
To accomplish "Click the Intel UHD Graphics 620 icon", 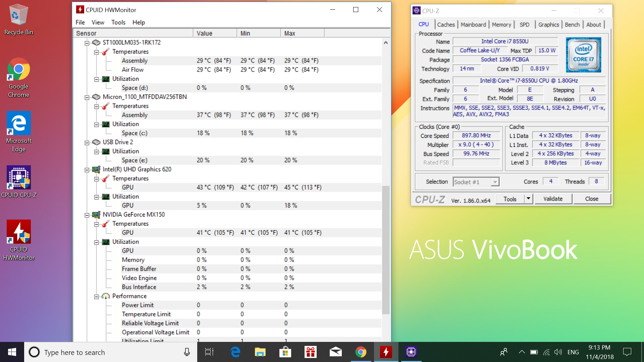I will (96, 169).
